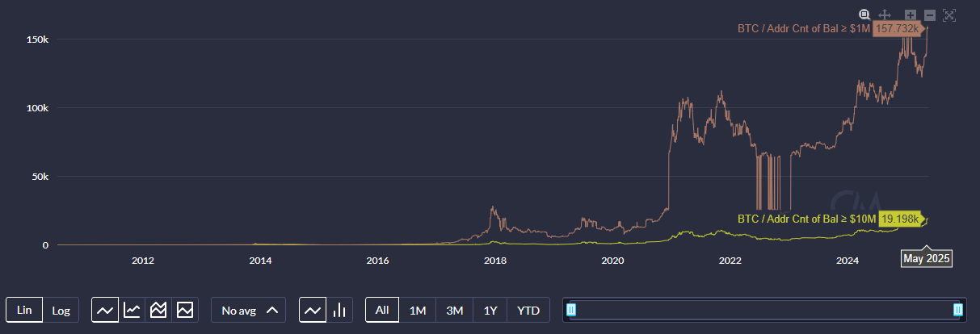This screenshot has height=334, width=980.
Task: Select the All time range tab
Action: pyautogui.click(x=382, y=310)
